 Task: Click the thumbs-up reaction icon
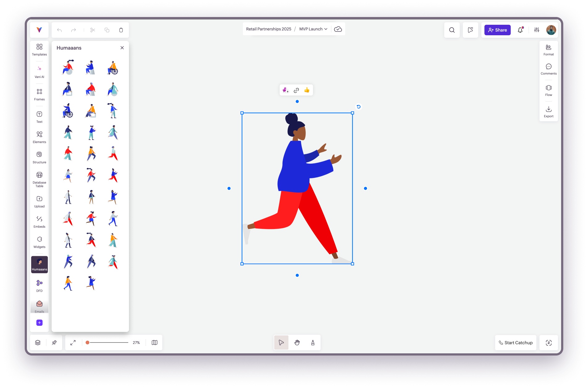click(307, 90)
